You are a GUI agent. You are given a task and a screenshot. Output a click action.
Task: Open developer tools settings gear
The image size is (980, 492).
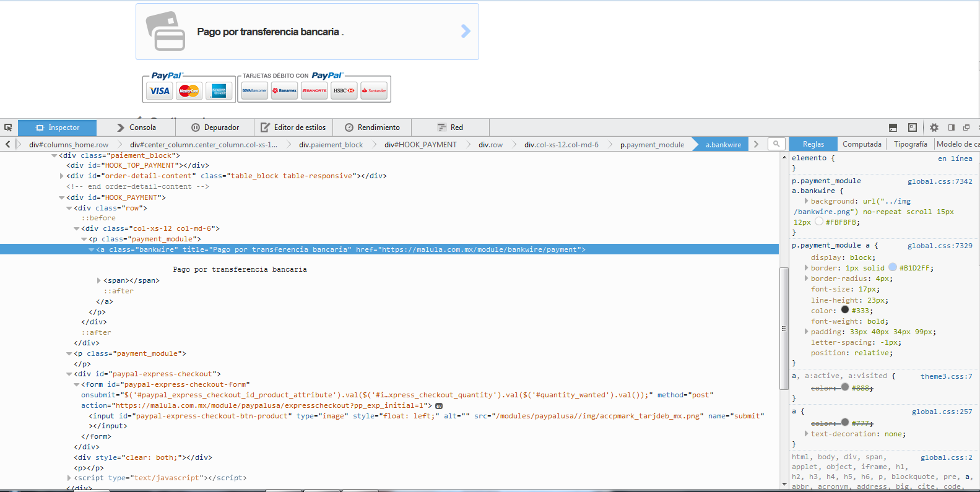934,127
